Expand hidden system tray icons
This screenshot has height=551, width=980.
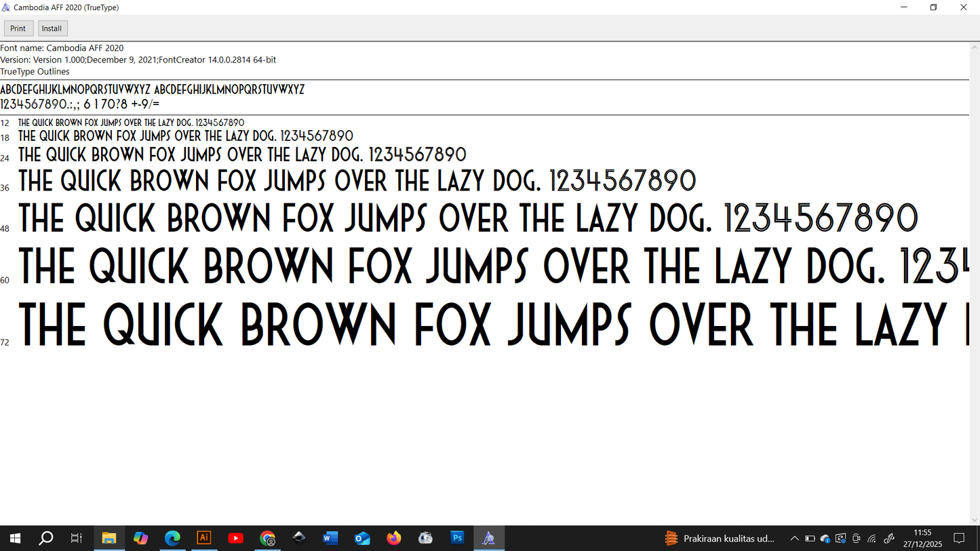tap(794, 538)
